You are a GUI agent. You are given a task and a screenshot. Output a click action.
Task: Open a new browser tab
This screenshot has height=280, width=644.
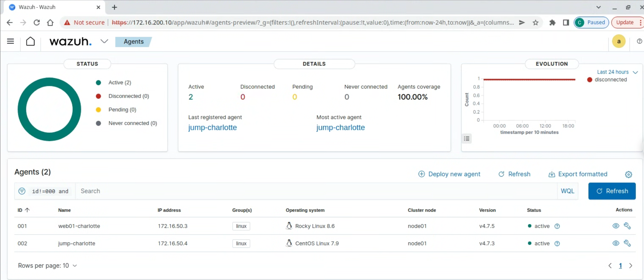(114, 7)
